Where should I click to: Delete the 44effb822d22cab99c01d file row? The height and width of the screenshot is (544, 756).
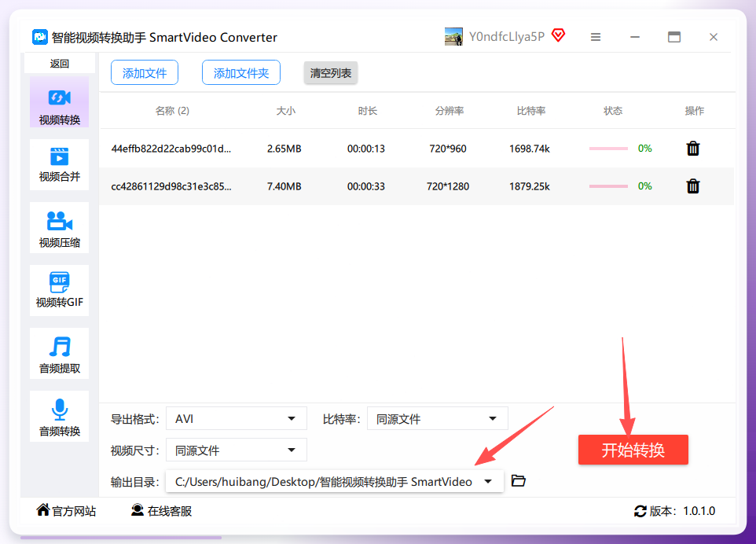(693, 149)
